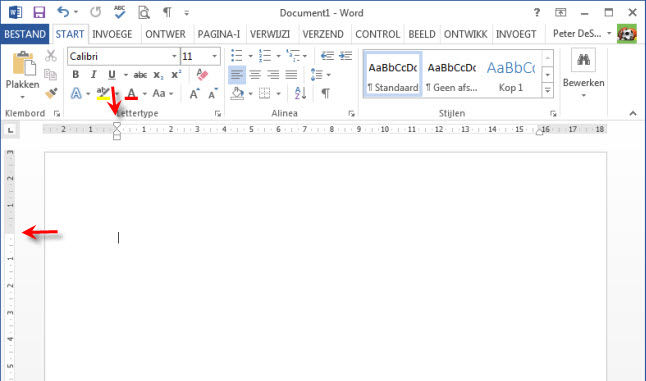Expand the Stijlen gallery more arrow

[548, 90]
